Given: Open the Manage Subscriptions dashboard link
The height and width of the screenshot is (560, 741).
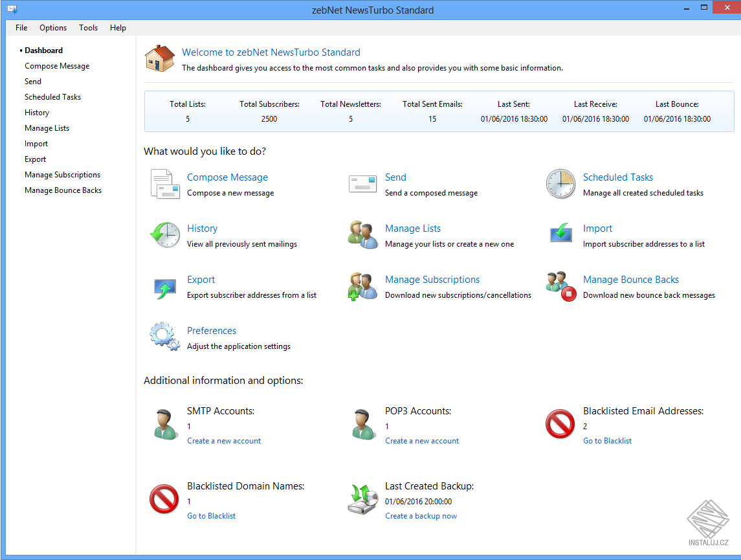Looking at the screenshot, I should [x=432, y=280].
